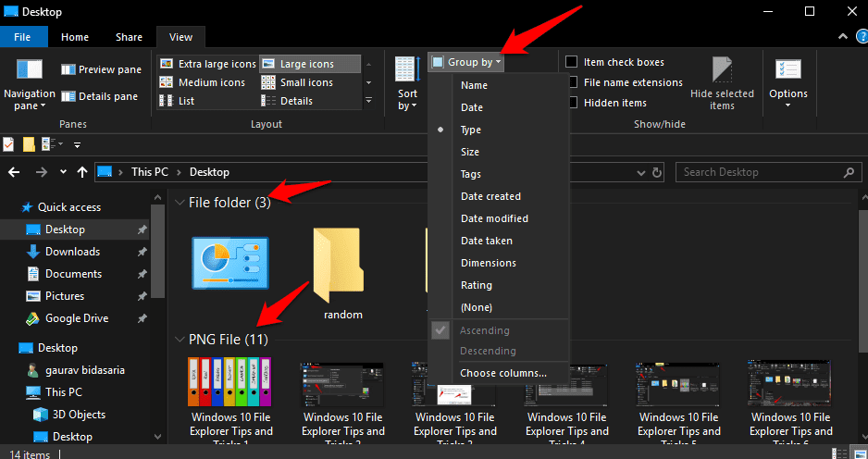Expand the layout gallery more arrow
The width and height of the screenshot is (868, 459).
tap(369, 101)
